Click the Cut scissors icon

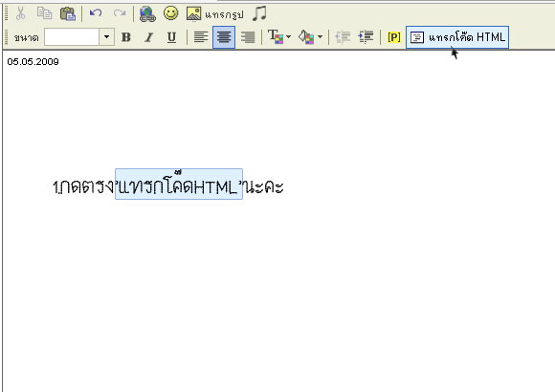click(20, 13)
